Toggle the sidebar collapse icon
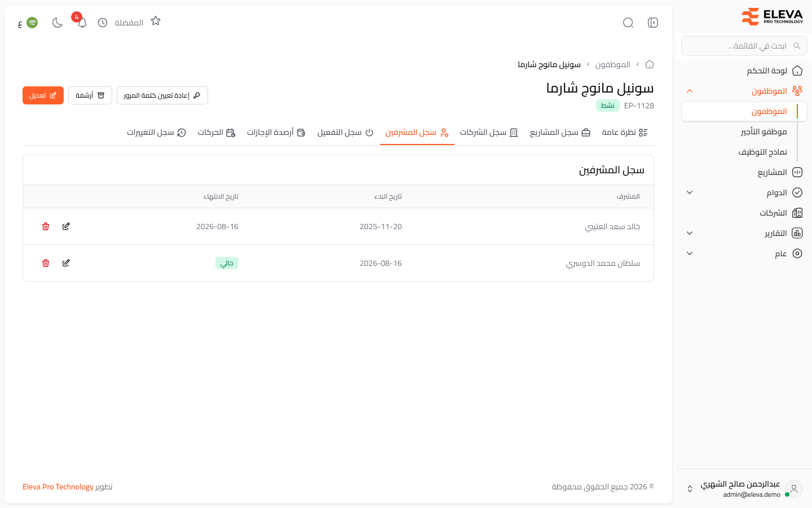Screen dimensions: 812x508 pyautogui.click(x=653, y=23)
